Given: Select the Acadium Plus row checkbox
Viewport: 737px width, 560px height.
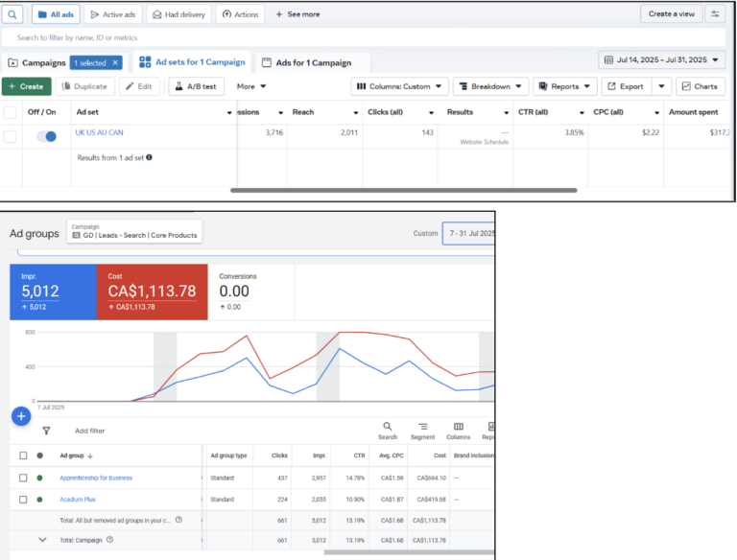Looking at the screenshot, I should tap(23, 500).
